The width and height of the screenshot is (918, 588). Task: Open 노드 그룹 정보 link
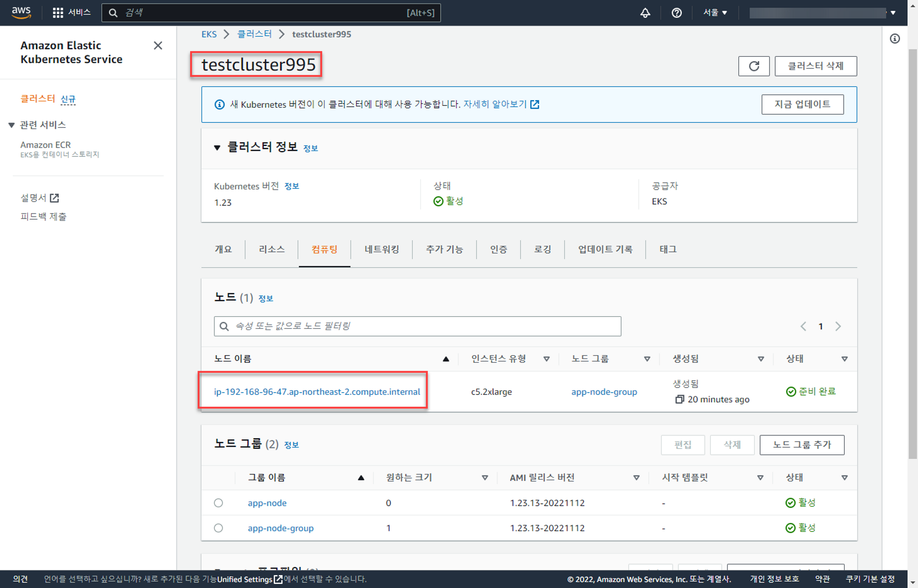click(x=291, y=444)
